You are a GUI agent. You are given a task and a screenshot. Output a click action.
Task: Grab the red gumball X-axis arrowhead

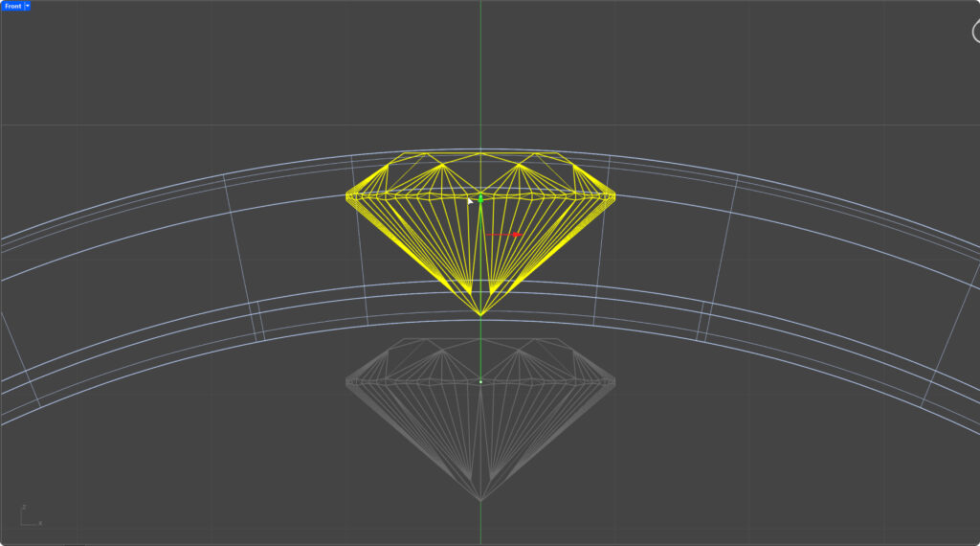(516, 234)
